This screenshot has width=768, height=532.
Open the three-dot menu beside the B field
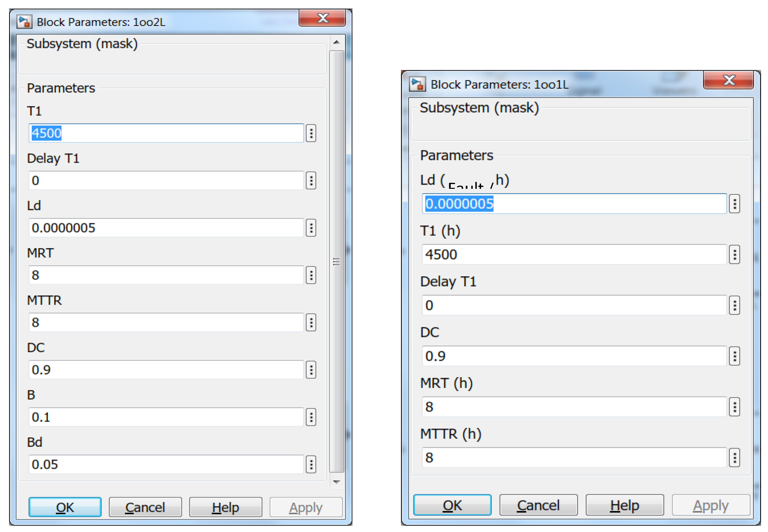pos(311,417)
